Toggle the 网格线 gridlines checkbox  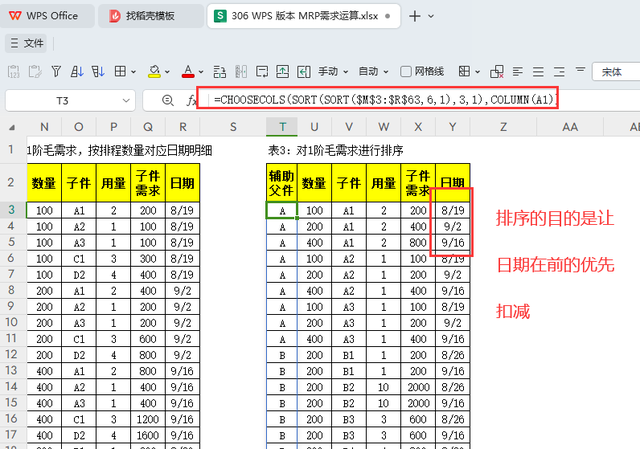click(x=406, y=72)
